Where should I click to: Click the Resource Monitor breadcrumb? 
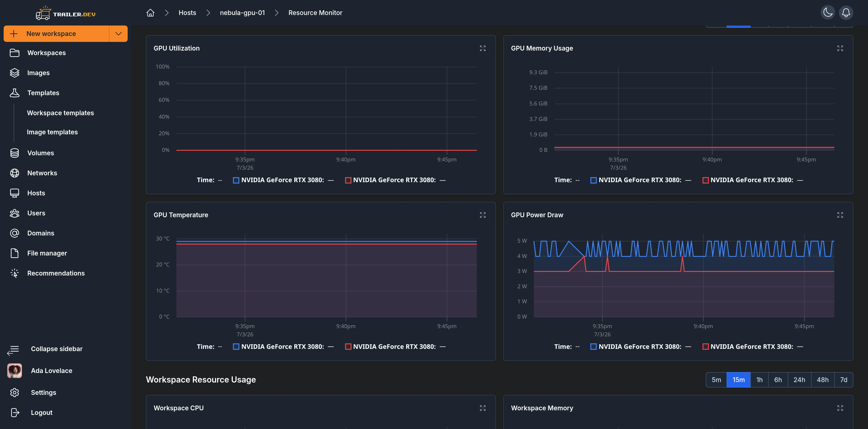click(315, 13)
